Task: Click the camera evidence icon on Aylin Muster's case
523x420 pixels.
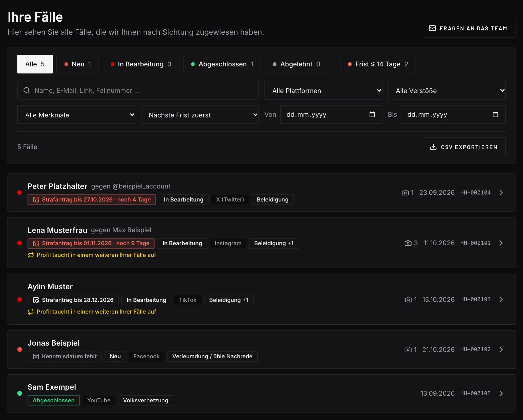Action: pos(408,300)
